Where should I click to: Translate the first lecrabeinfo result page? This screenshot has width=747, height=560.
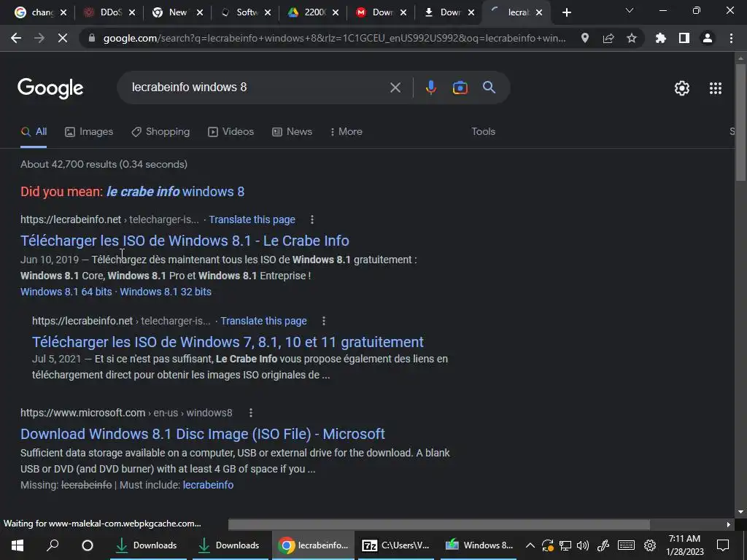[x=252, y=219]
